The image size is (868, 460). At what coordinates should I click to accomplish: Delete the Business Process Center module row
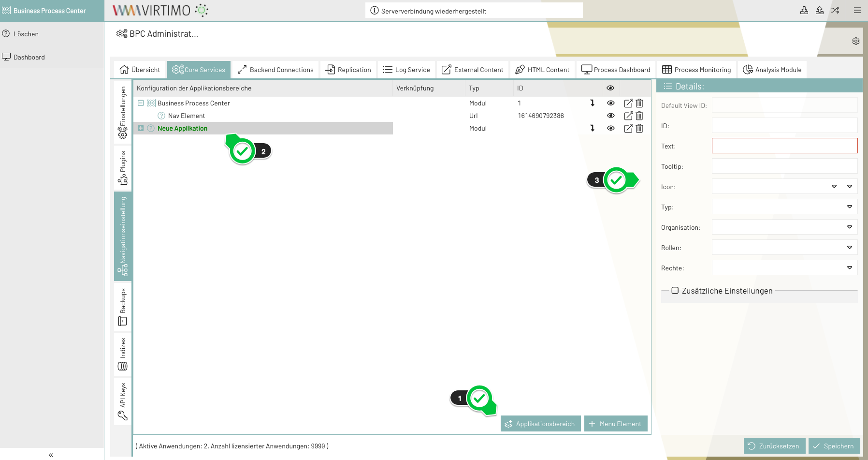point(639,103)
